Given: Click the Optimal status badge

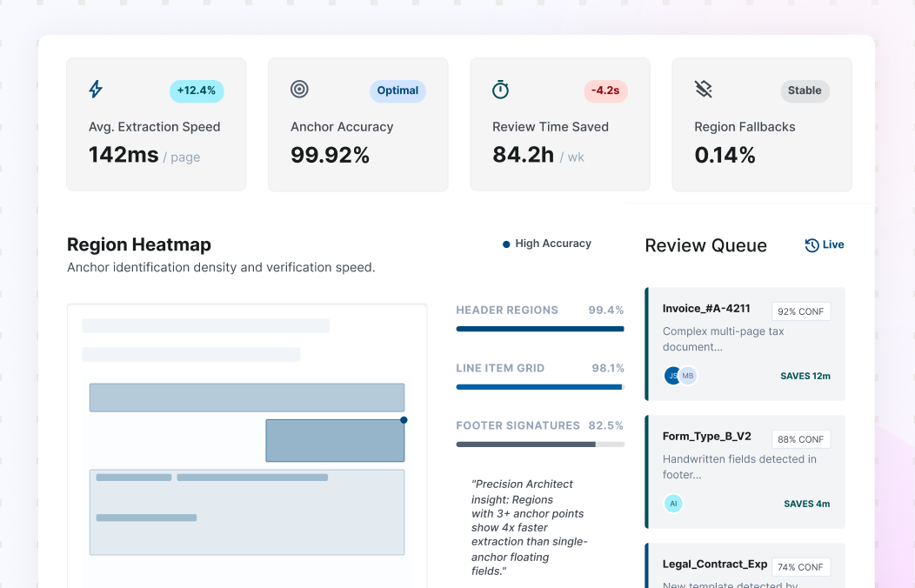Looking at the screenshot, I should (397, 91).
